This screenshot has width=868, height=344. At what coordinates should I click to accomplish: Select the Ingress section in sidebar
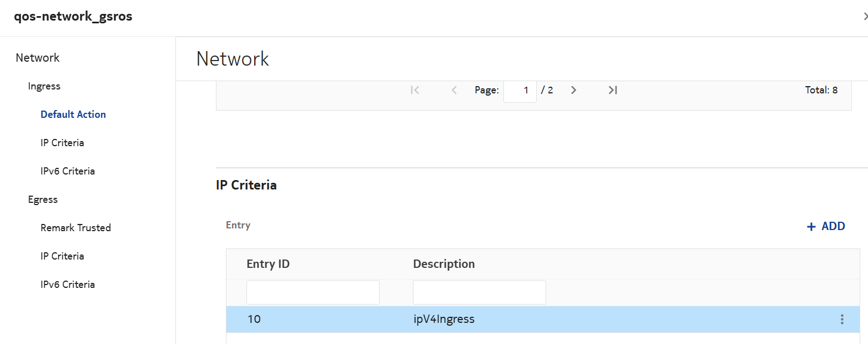coord(44,86)
